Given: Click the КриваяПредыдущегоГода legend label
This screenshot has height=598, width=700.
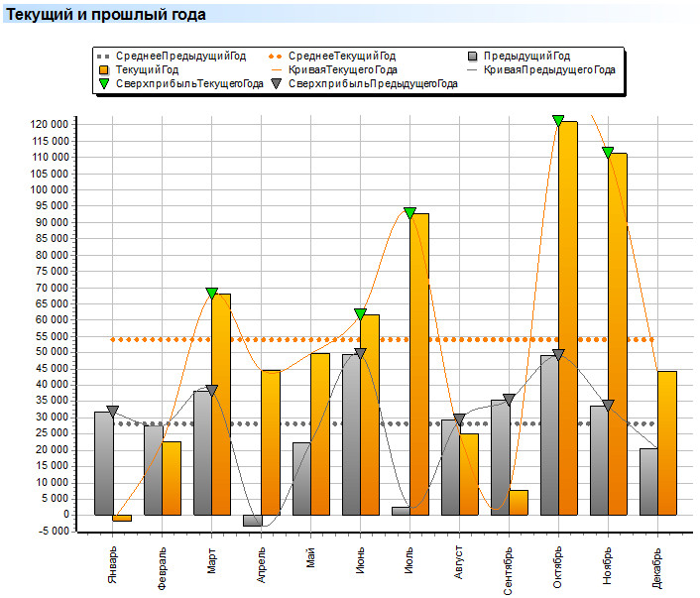Looking at the screenshot, I should pyautogui.click(x=549, y=70).
